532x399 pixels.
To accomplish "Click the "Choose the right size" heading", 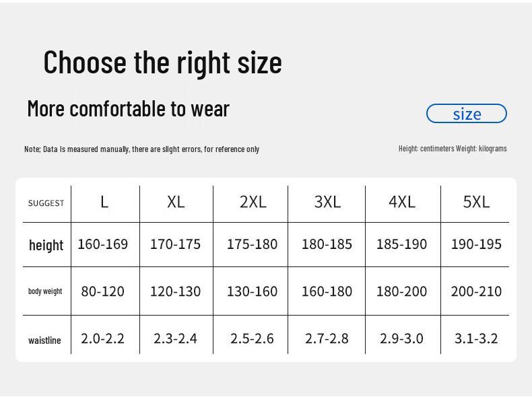I will pos(162,62).
